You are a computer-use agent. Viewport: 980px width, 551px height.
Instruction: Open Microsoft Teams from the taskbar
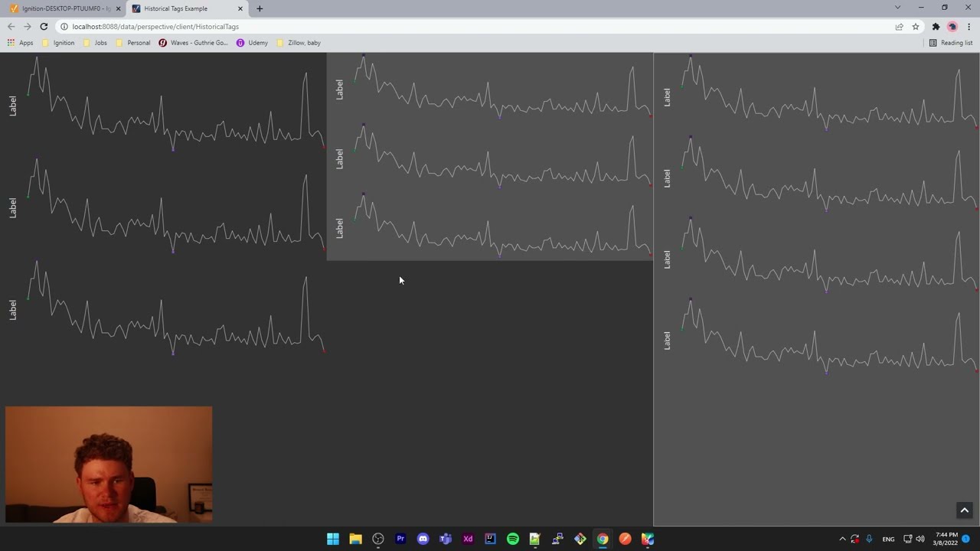tap(446, 539)
